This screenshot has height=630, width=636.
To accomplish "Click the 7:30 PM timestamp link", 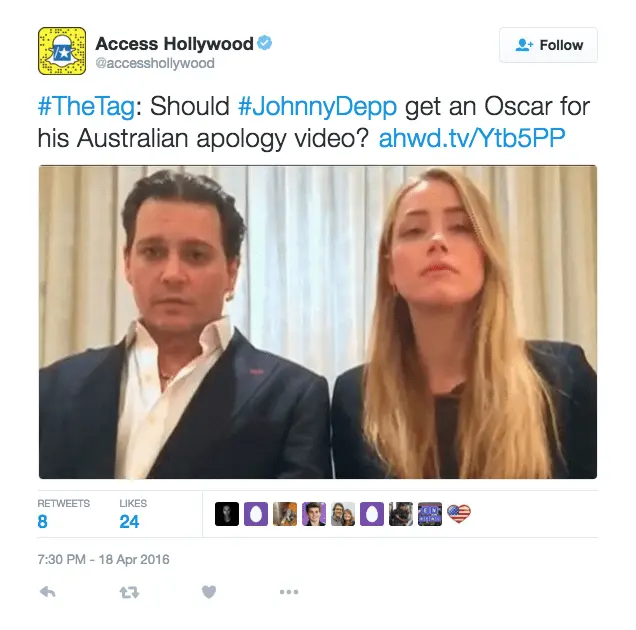I will pyautogui.click(x=103, y=559).
